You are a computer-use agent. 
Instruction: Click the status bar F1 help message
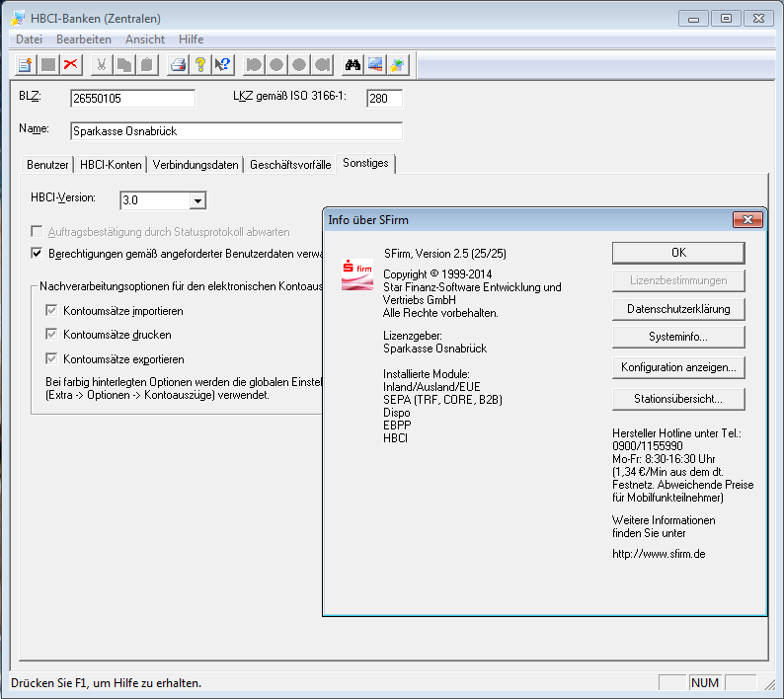(x=106, y=683)
